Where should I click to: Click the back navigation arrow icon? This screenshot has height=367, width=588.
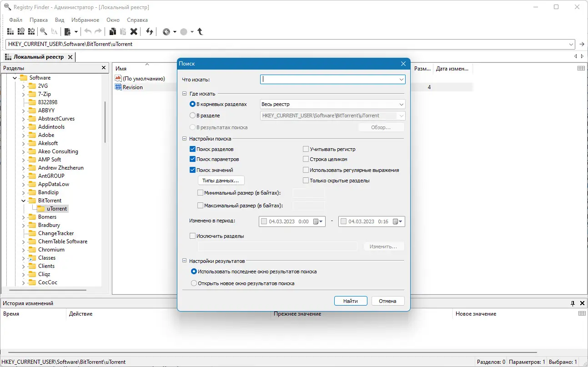pos(166,32)
